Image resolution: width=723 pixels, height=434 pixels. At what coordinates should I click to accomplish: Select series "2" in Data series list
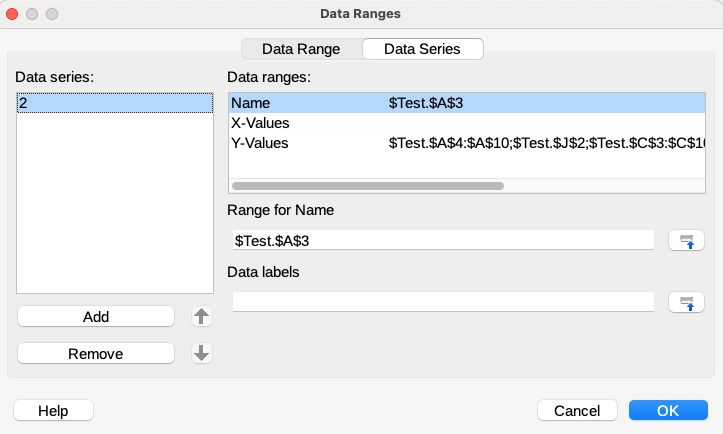pos(115,103)
